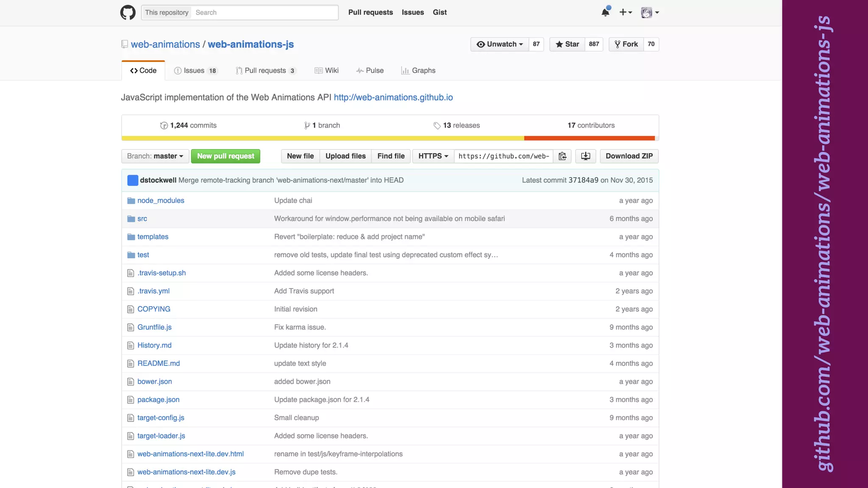Image resolution: width=868 pixels, height=488 pixels.
Task: Click the src folder icon
Action: point(131,219)
